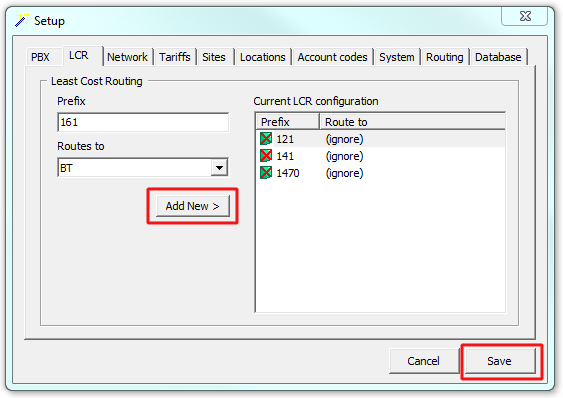
Task: Select the 141 prefix row
Action: 381,156
